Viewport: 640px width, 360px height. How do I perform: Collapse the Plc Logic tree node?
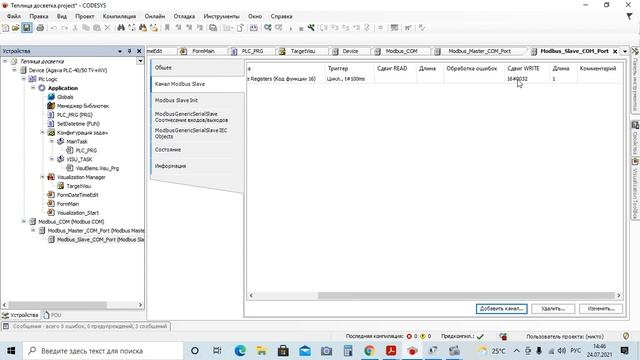pos(24,79)
